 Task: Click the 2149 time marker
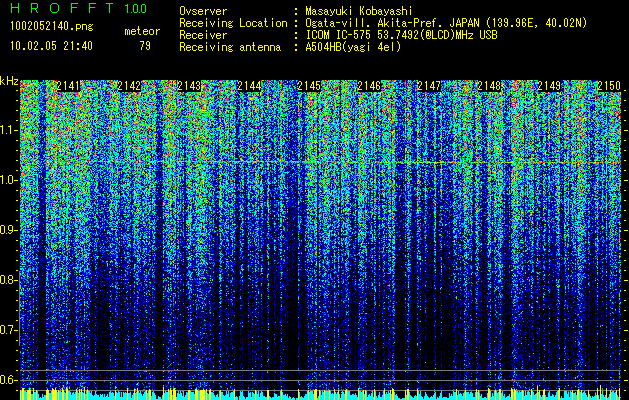click(x=549, y=86)
